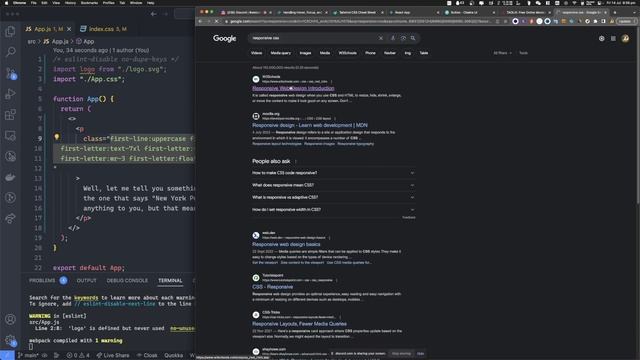Close the App.js editor tab

pyautogui.click(x=69, y=29)
